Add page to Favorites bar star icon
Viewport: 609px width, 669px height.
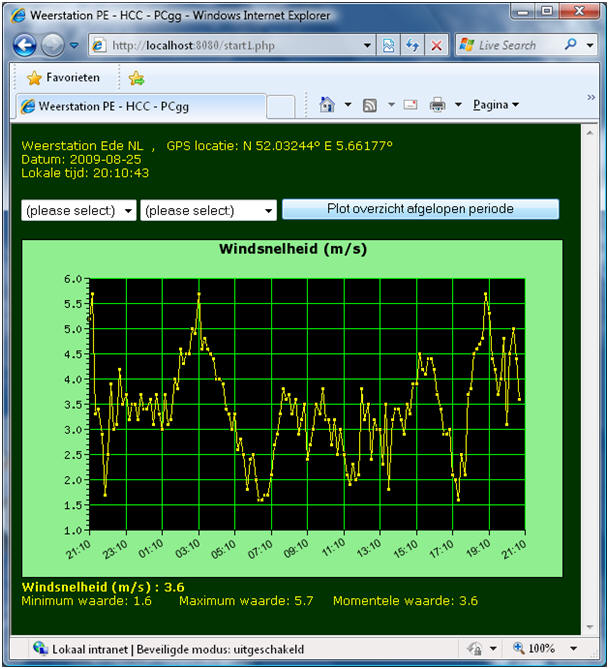[x=136, y=78]
